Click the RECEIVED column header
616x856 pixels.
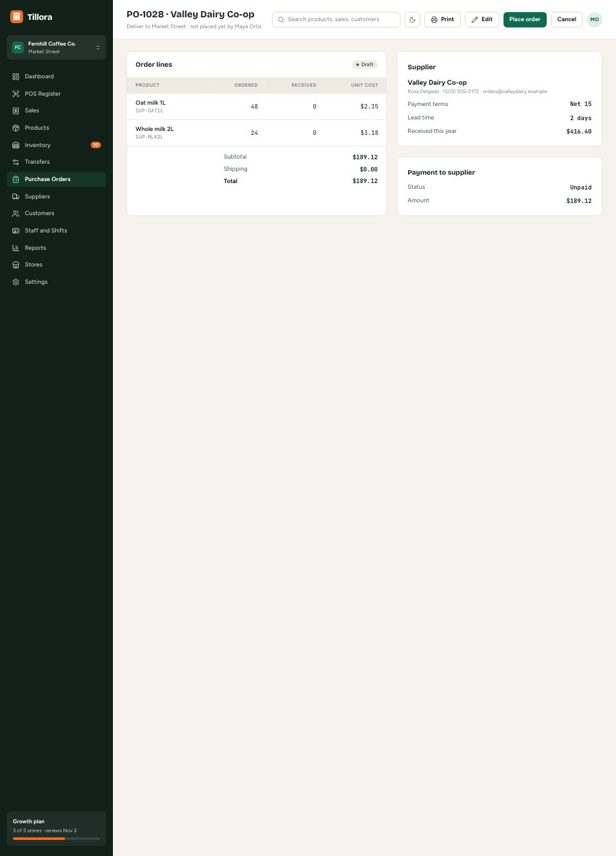click(x=304, y=85)
